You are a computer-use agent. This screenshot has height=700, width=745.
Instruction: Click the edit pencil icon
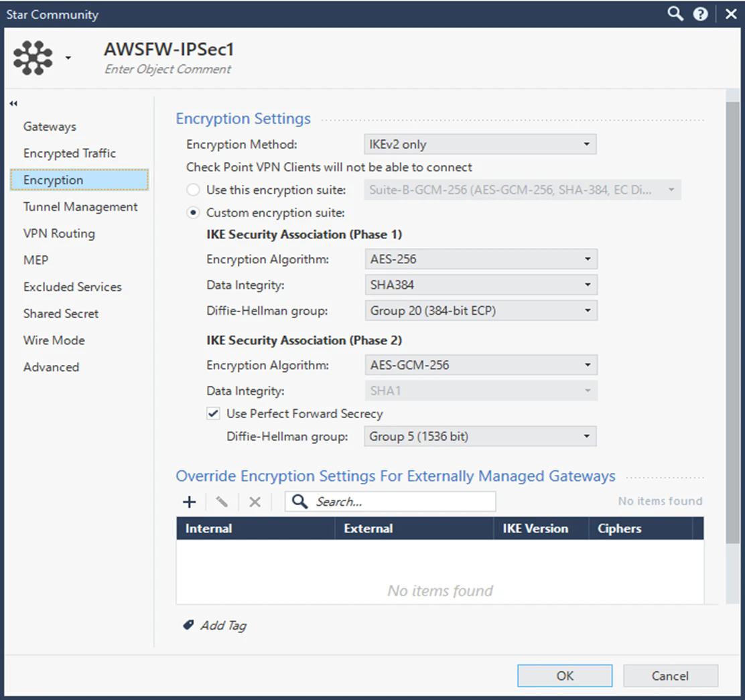[222, 502]
